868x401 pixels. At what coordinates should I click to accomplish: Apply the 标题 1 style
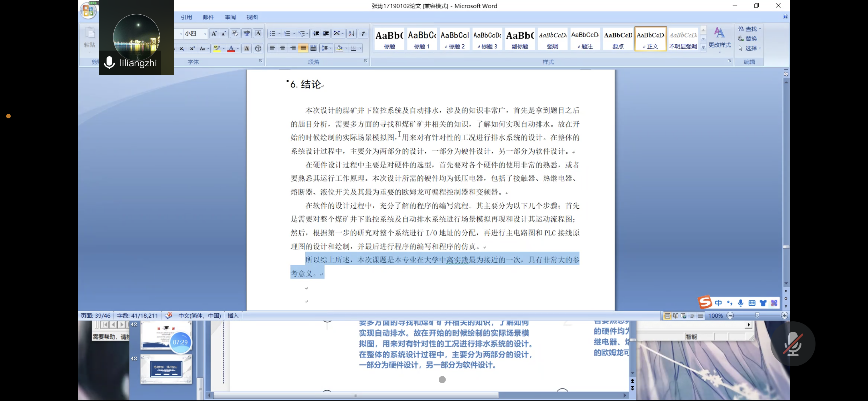[422, 39]
